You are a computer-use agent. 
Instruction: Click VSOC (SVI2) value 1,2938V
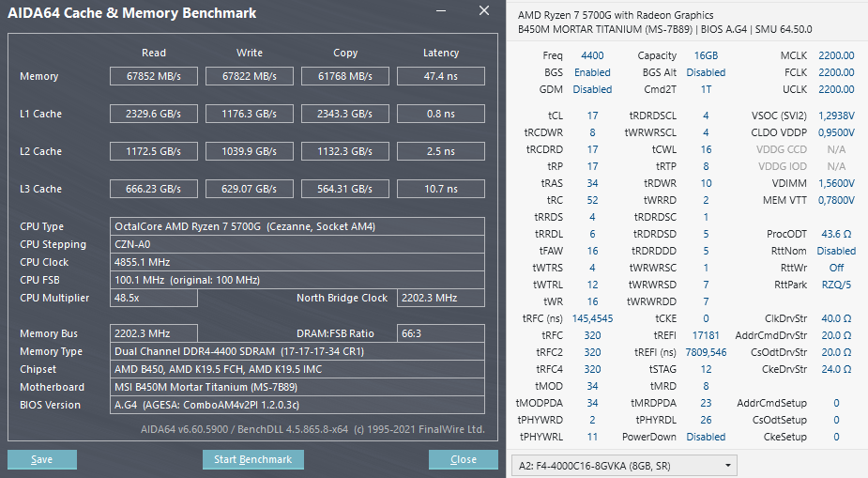click(836, 116)
